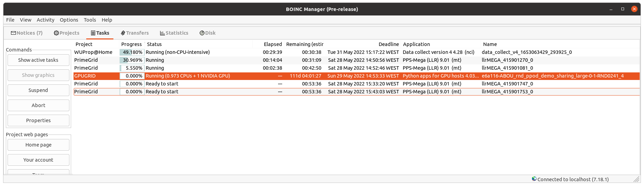This screenshot has height=186, width=644.
Task: Click the Transfers arrows icon
Action: click(x=123, y=33)
